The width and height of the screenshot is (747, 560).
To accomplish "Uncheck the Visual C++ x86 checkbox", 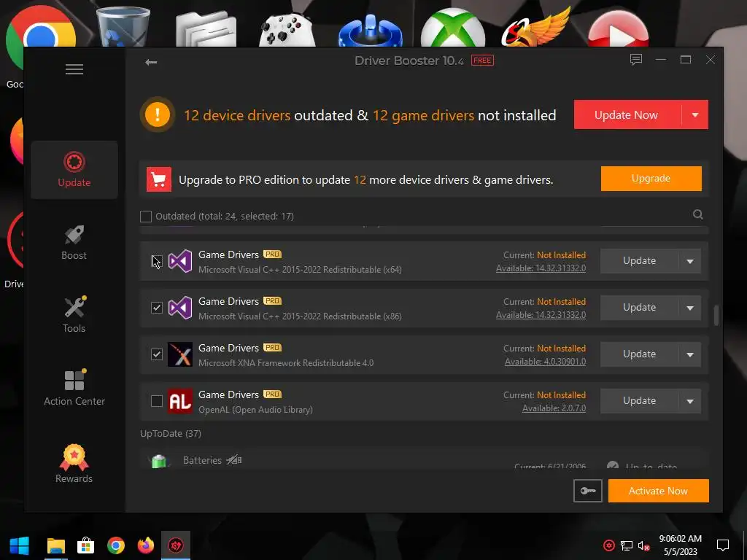I will point(157,308).
